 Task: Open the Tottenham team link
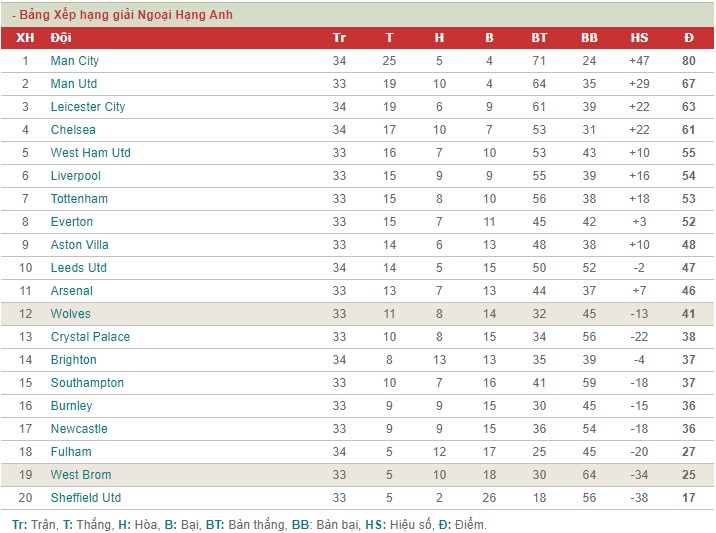pyautogui.click(x=79, y=199)
